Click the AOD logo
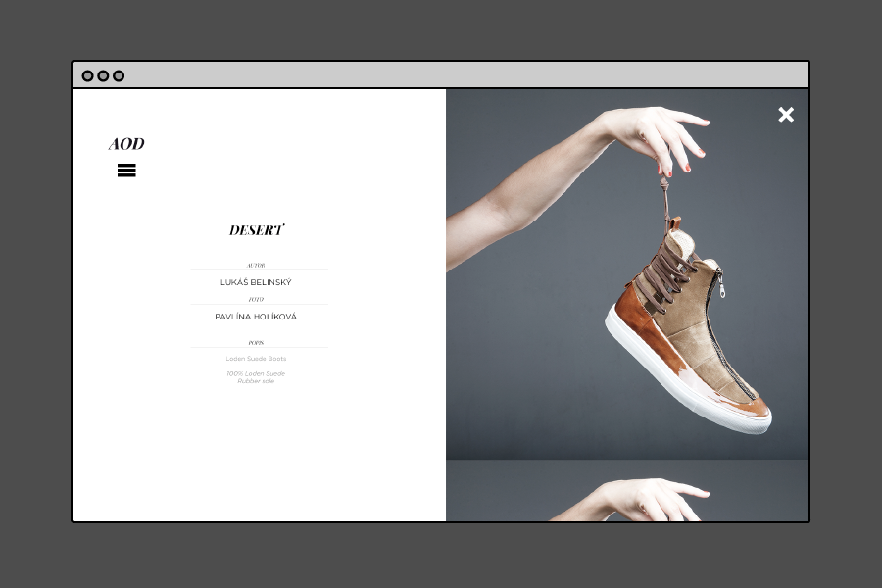The height and width of the screenshot is (588, 882). (x=126, y=144)
